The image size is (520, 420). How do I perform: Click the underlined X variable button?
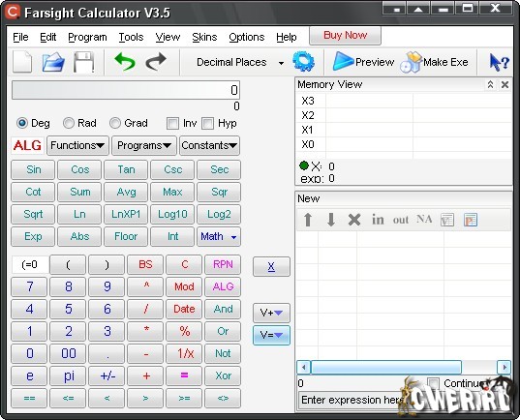click(x=271, y=266)
